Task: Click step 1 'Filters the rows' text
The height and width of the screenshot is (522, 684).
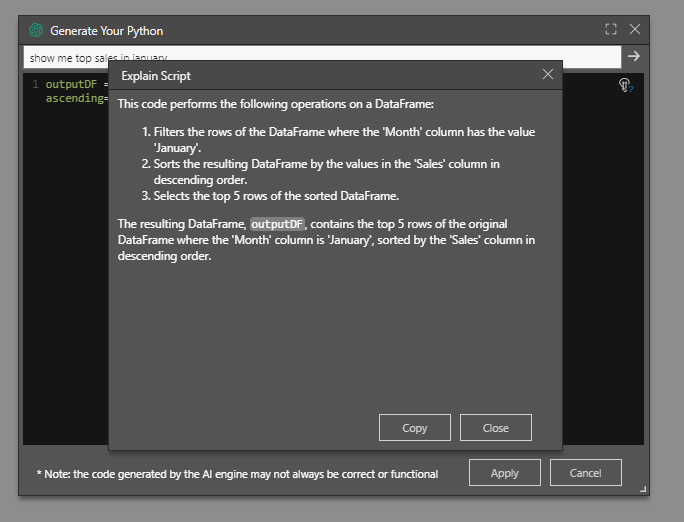Action: 344,140
